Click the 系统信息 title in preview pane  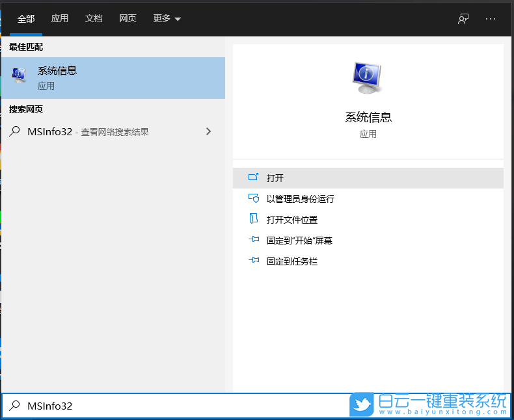click(368, 117)
